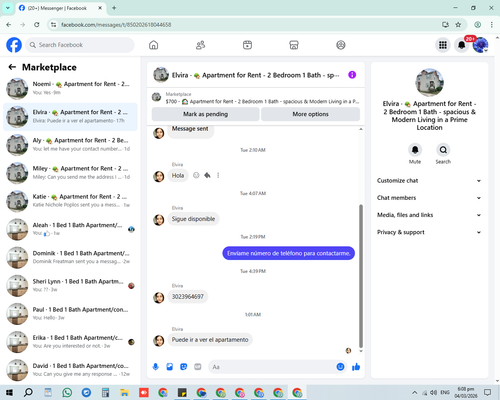Viewport: 500px width, 400px height.
Task: Open the Groups icon in top navigation
Action: point(341,45)
